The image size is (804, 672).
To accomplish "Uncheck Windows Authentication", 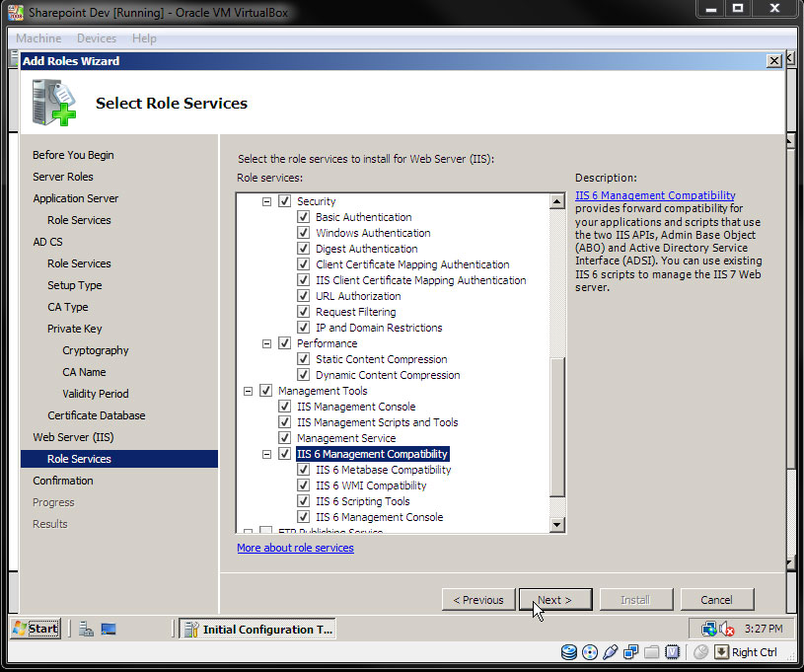I will coord(303,233).
